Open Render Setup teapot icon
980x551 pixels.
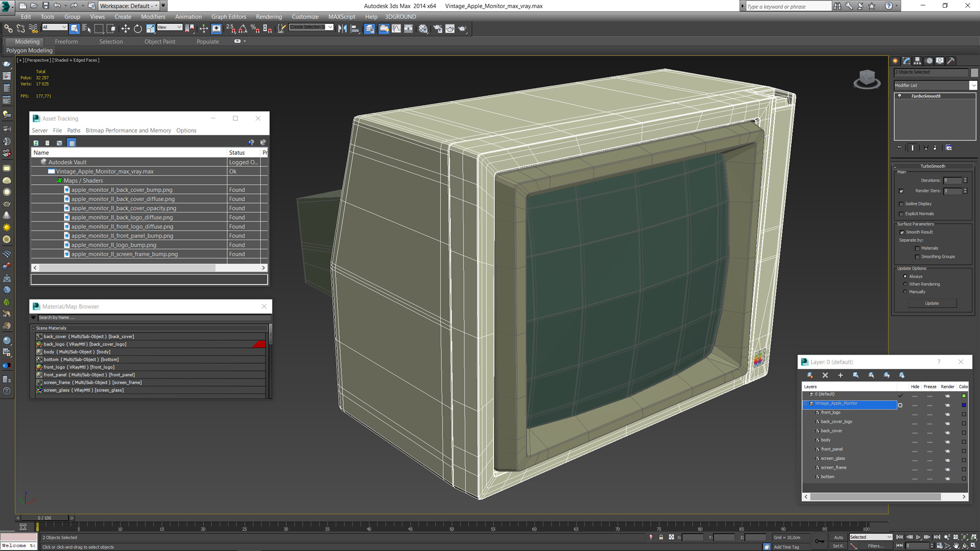pos(437,29)
